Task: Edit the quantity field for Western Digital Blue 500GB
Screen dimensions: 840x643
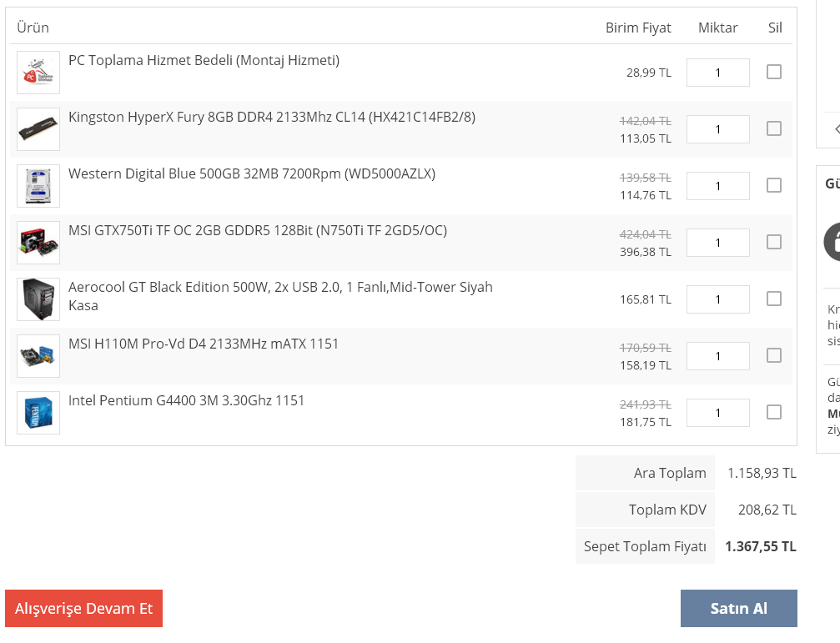Action: pos(718,186)
